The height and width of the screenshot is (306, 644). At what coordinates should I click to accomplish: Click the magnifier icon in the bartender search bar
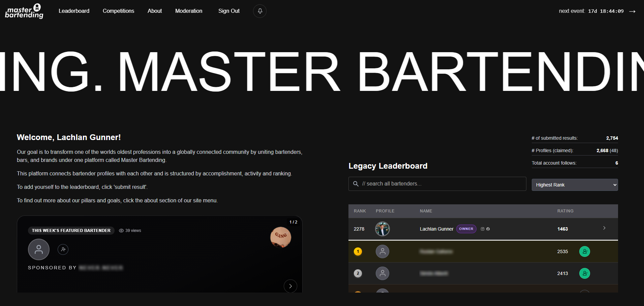[356, 184]
